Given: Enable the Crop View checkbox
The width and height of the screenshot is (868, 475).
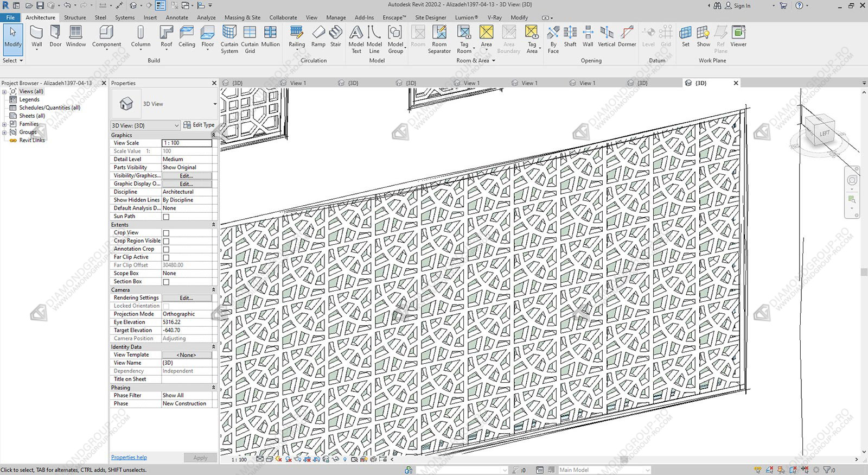Looking at the screenshot, I should click(x=166, y=233).
